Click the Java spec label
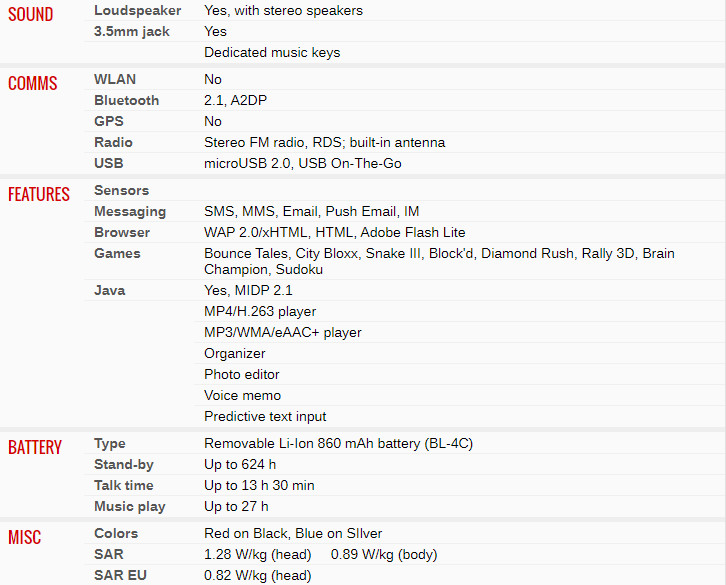The image size is (726, 585). tap(110, 290)
